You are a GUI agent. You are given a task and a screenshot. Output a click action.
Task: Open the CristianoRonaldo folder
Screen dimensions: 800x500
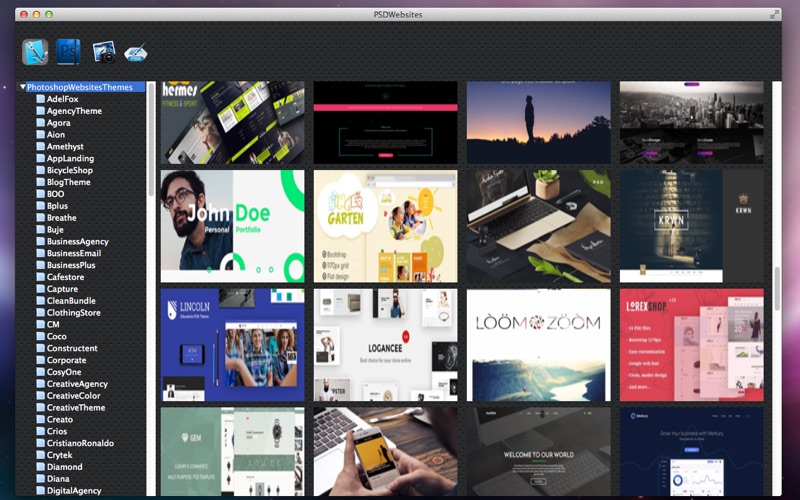click(x=80, y=443)
